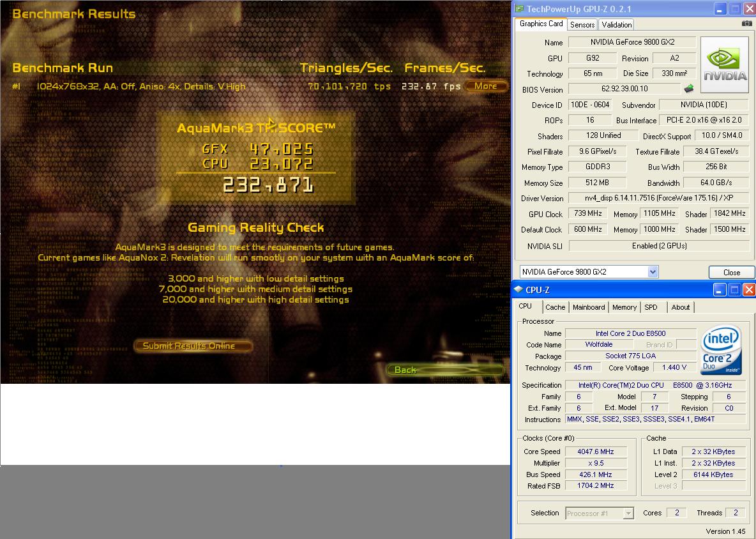Select the CPU tab in CPU-Z
This screenshot has width=756, height=539.
(x=525, y=306)
